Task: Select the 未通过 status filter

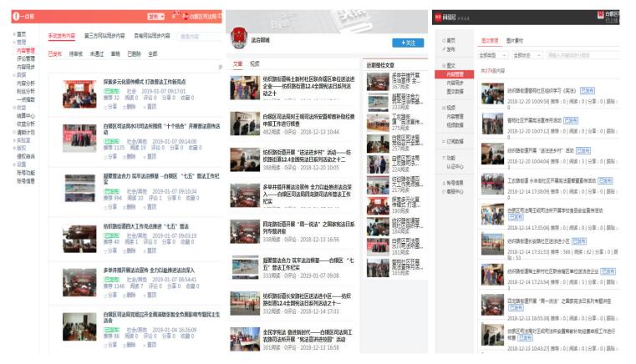Action: click(97, 54)
